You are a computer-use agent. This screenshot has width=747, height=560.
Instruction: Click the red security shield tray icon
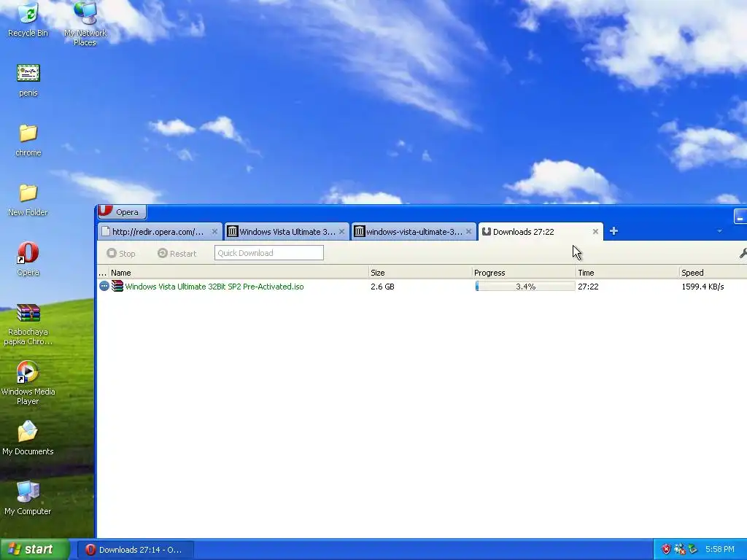pyautogui.click(x=666, y=550)
